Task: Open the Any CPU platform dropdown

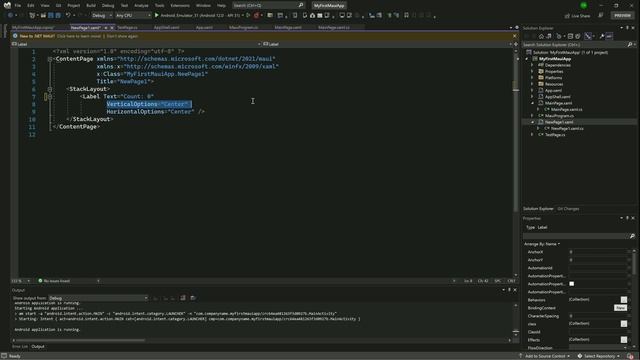Action: (x=133, y=16)
